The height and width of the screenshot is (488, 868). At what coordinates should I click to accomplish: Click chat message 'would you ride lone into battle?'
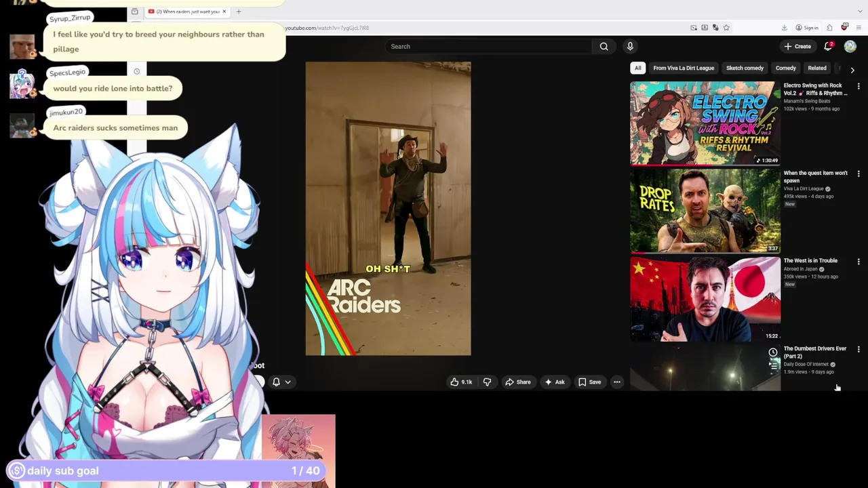pyautogui.click(x=113, y=89)
